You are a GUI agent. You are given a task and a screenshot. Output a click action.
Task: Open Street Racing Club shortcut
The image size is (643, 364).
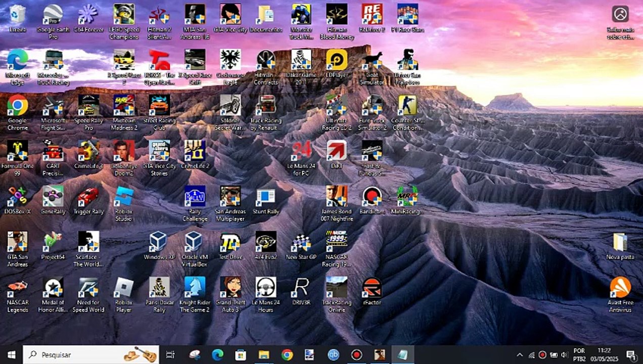click(159, 113)
